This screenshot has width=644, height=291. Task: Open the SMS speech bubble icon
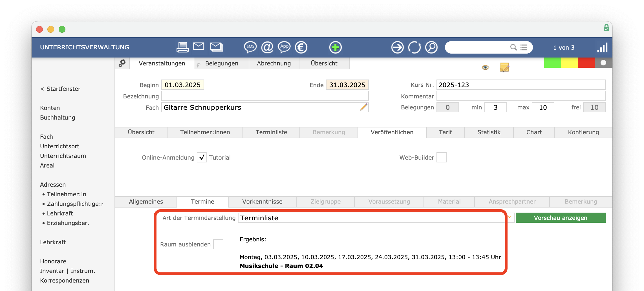point(250,47)
